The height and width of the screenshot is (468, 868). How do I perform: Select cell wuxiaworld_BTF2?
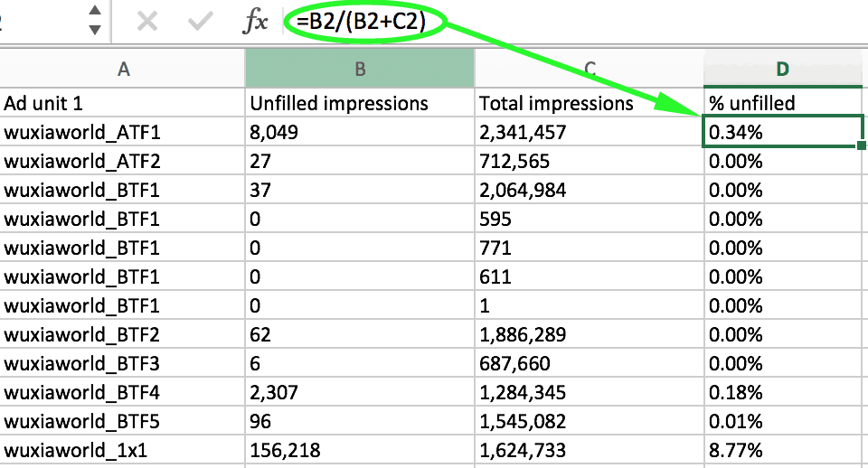(x=122, y=334)
